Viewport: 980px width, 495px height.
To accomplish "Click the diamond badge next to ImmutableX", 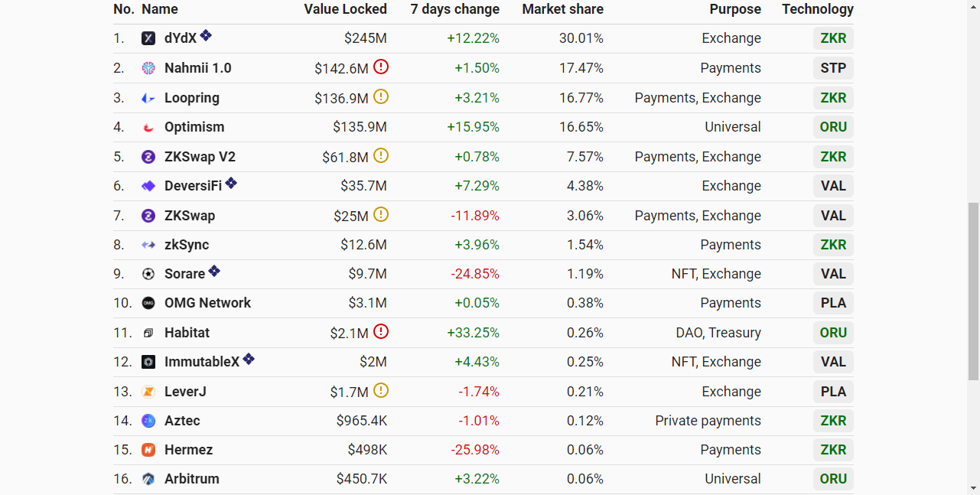I will [249, 360].
